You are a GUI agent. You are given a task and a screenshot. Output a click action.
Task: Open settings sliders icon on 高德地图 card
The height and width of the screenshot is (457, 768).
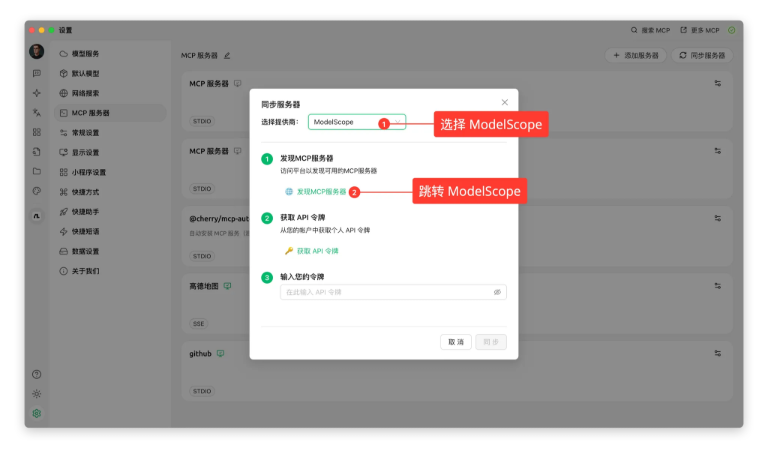[718, 286]
